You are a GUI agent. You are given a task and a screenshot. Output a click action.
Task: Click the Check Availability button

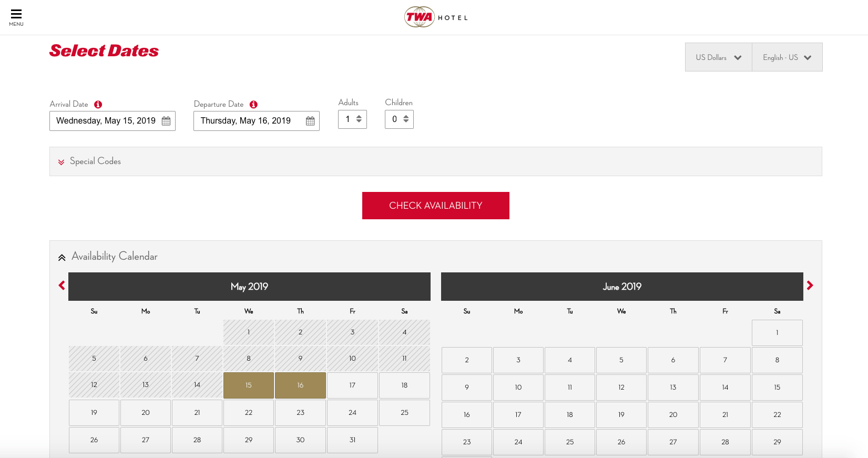pos(435,206)
